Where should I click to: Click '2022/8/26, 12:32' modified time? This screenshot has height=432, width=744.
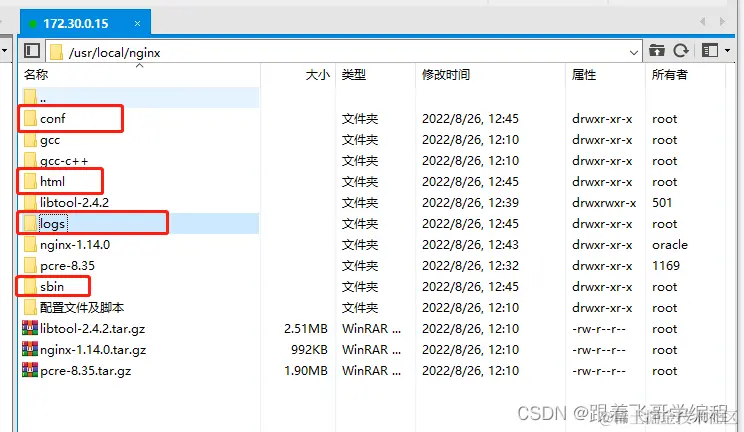click(470, 266)
